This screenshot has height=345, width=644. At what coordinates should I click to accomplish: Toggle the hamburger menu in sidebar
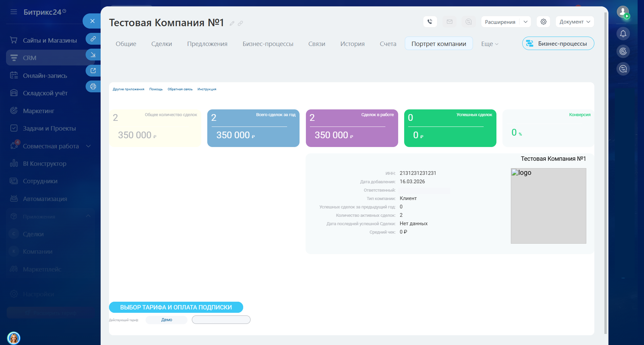click(14, 12)
